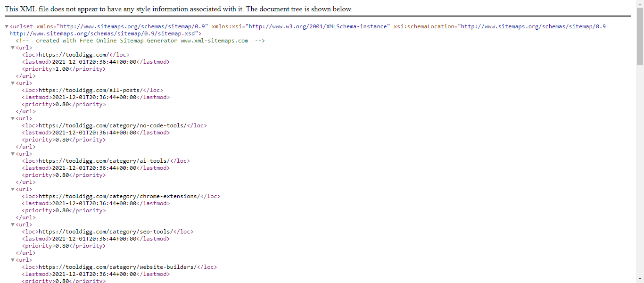The height and width of the screenshot is (283, 644).
Task: Collapse the root urlset element
Action: pos(7,26)
